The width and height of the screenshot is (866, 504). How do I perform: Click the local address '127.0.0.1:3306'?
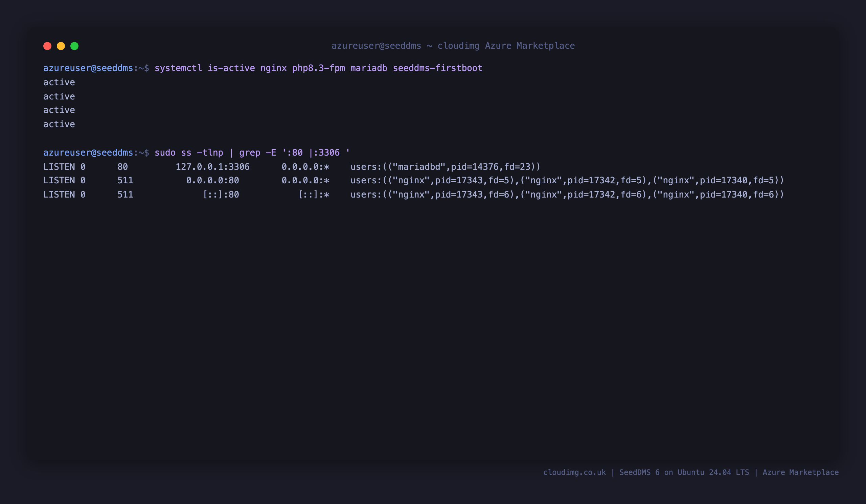[x=213, y=167]
